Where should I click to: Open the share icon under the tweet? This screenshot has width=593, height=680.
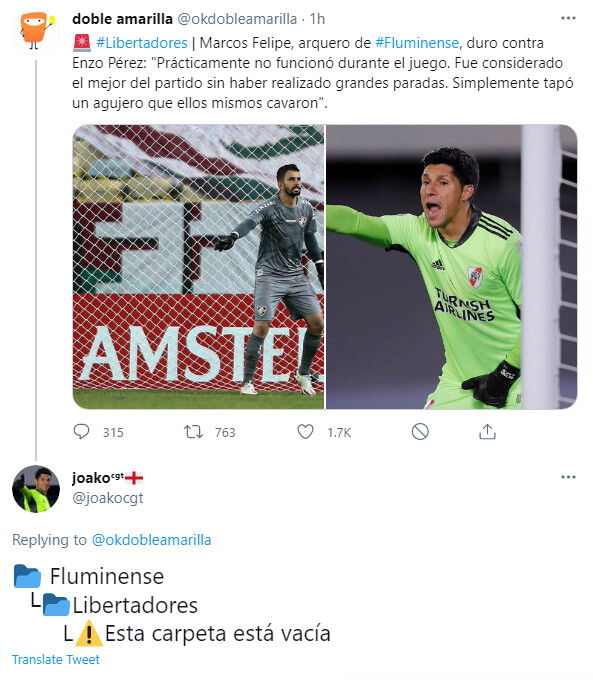487,432
